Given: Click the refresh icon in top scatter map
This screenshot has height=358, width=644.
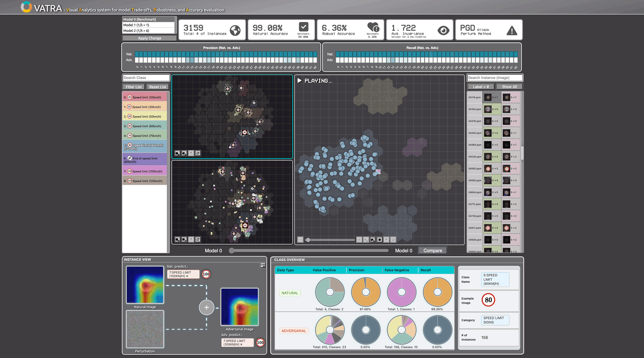Looking at the screenshot, I should (198, 153).
